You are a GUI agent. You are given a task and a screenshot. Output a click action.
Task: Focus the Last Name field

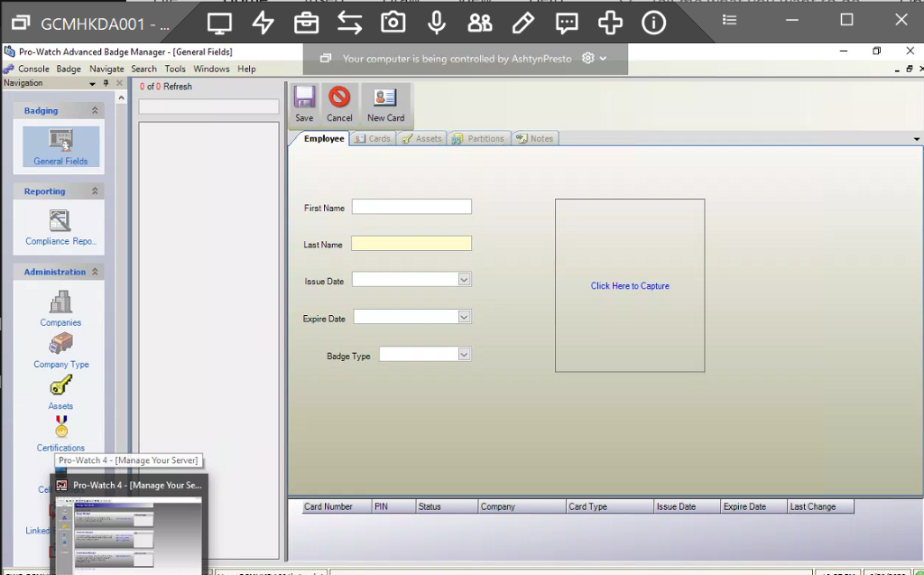pos(411,243)
